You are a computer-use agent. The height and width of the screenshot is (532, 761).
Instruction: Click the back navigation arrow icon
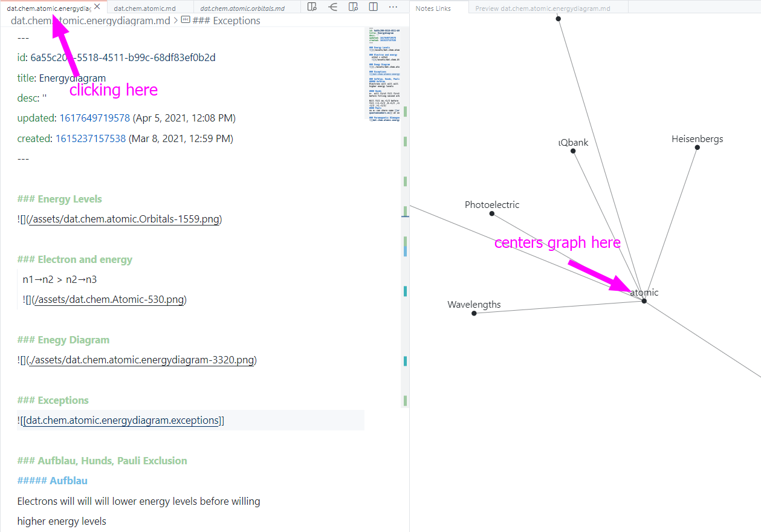(332, 7)
